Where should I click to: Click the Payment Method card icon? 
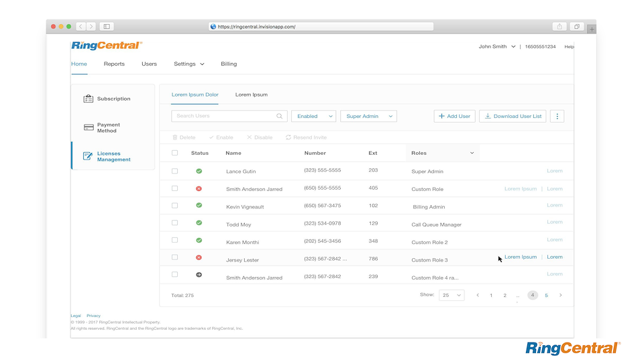[x=88, y=127]
